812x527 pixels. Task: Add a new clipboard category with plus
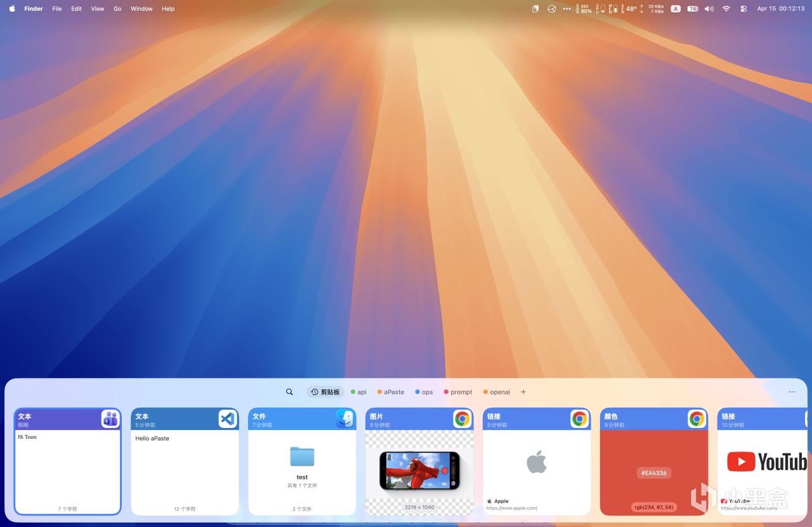[x=523, y=392]
